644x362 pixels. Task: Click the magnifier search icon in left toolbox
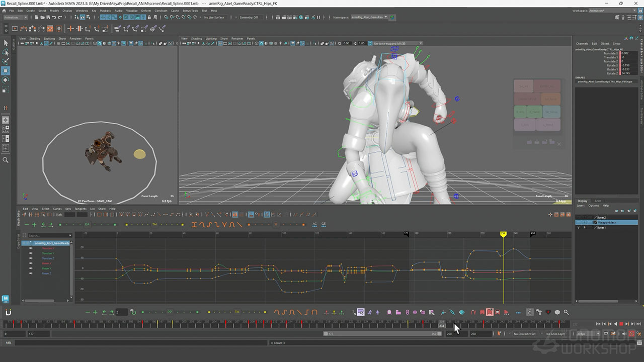6,160
